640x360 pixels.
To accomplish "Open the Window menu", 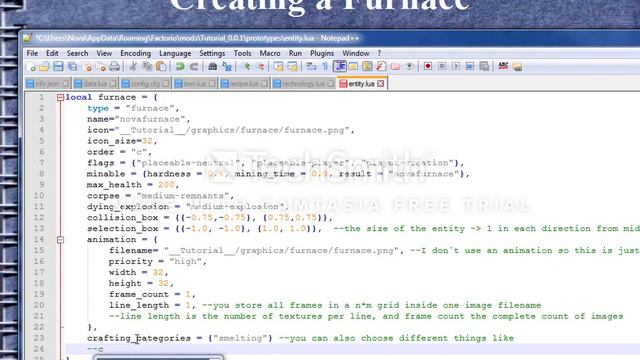I will pyautogui.click(x=356, y=53).
